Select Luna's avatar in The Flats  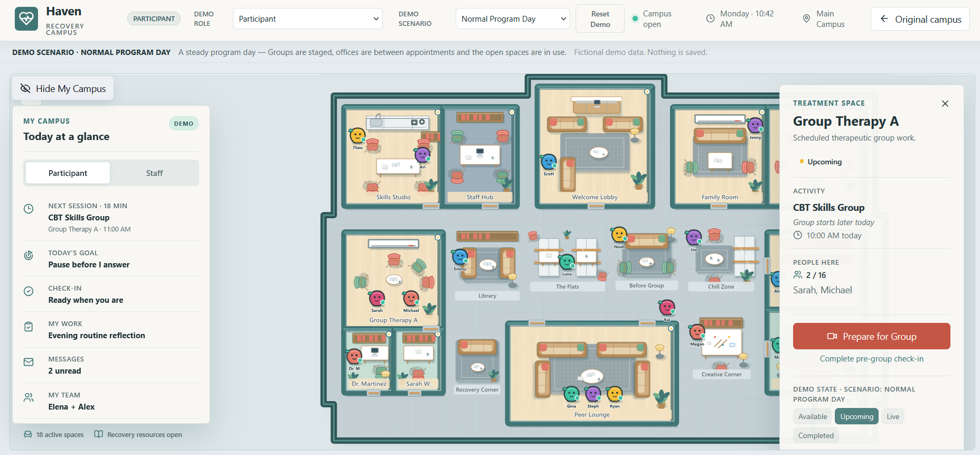567,262
